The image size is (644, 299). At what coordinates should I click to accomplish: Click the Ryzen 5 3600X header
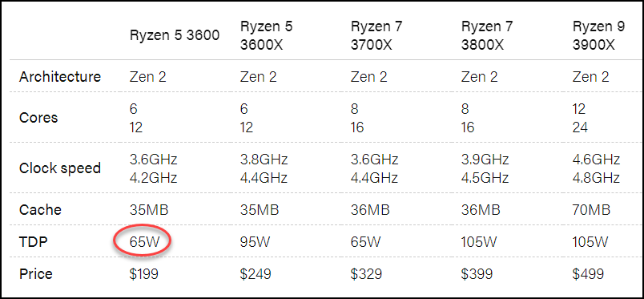(x=267, y=35)
